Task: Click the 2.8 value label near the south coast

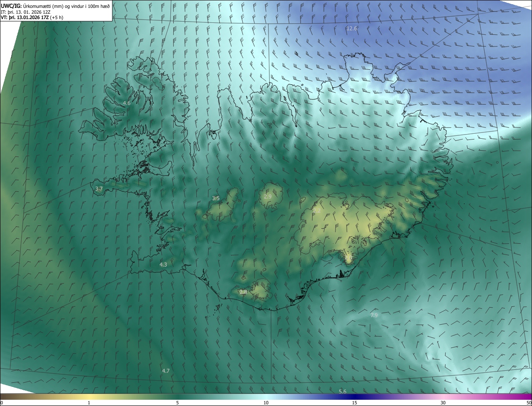Action: pyautogui.click(x=243, y=292)
